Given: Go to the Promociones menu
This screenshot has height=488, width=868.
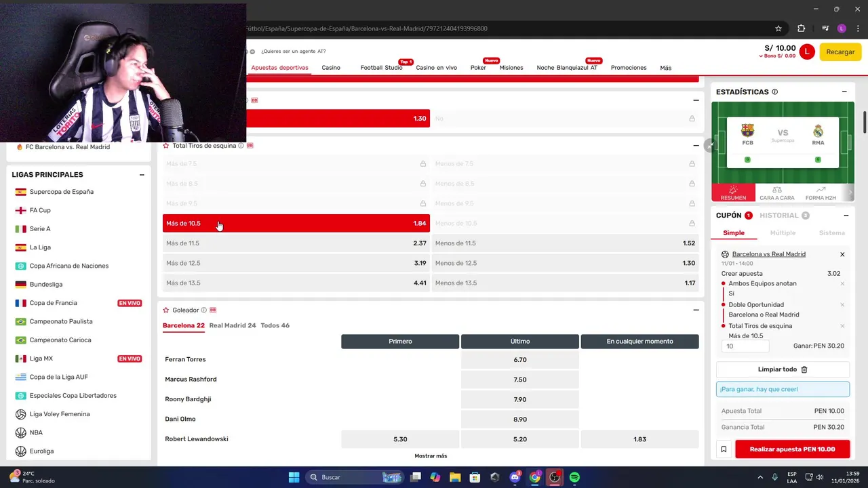Looking at the screenshot, I should click(629, 68).
